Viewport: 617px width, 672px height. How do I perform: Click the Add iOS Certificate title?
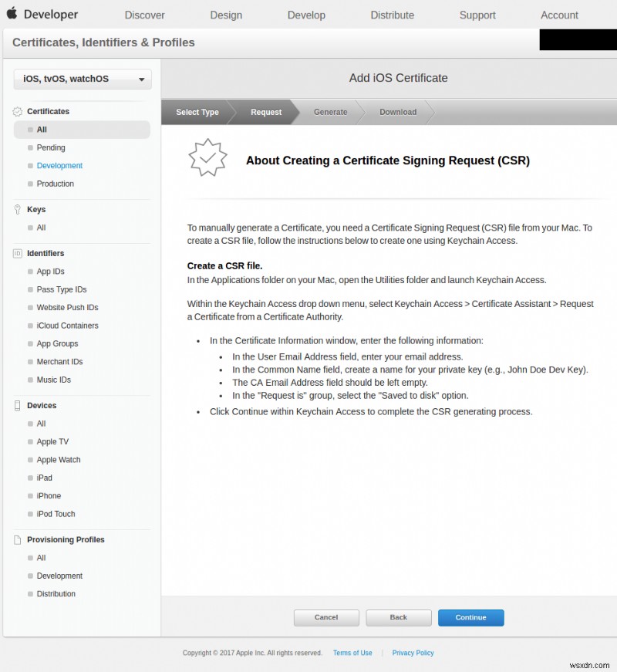tap(399, 78)
